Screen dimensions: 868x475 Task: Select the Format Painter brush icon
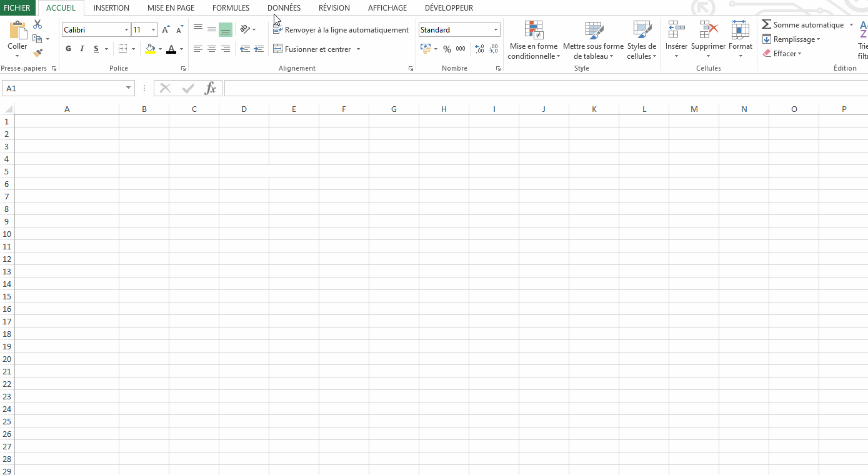[37, 53]
